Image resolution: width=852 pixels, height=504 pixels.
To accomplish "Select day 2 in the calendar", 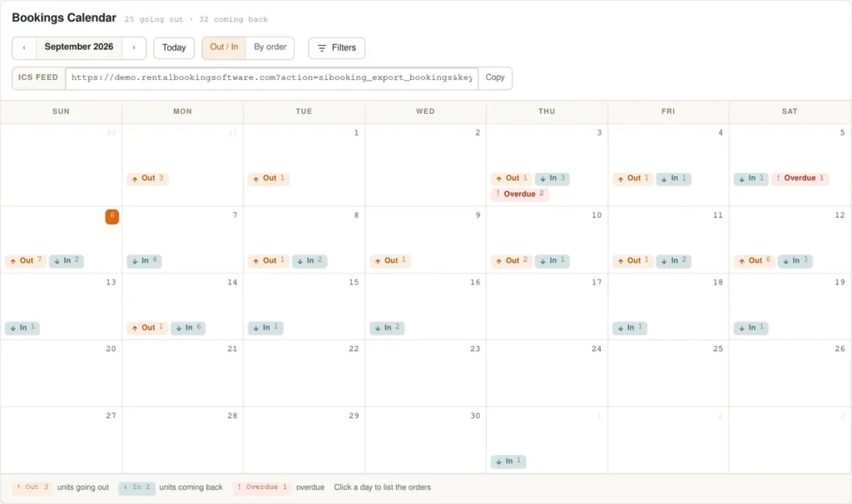I will (x=425, y=166).
